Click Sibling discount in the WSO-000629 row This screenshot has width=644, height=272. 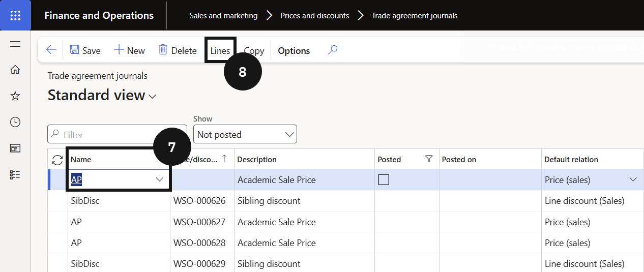tap(269, 264)
